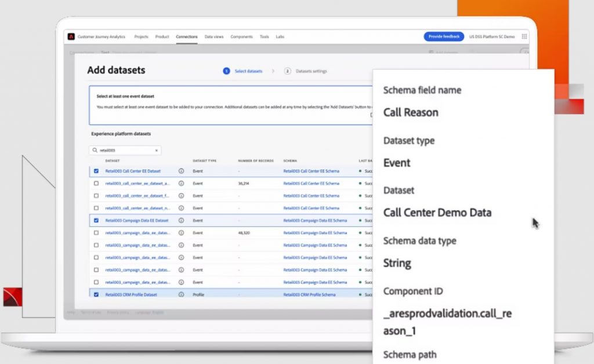Viewport: 594px width, 364px height.
Task: Open the Labs menu
Action: coord(280,37)
